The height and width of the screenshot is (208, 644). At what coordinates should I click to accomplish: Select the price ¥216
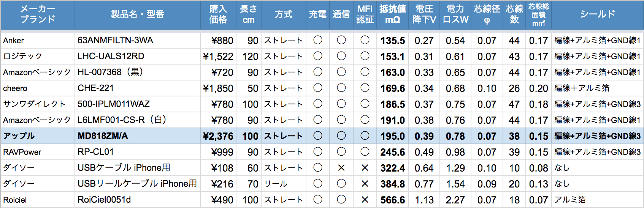pos(222,184)
